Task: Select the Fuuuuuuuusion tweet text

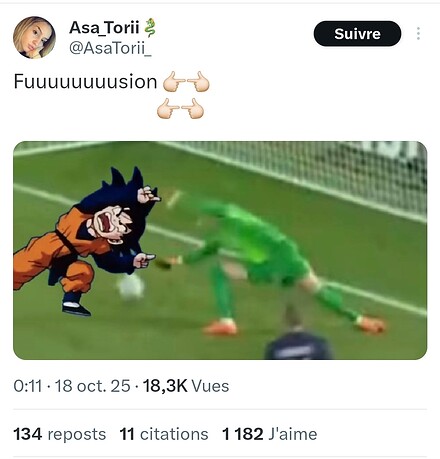Action: [x=85, y=82]
